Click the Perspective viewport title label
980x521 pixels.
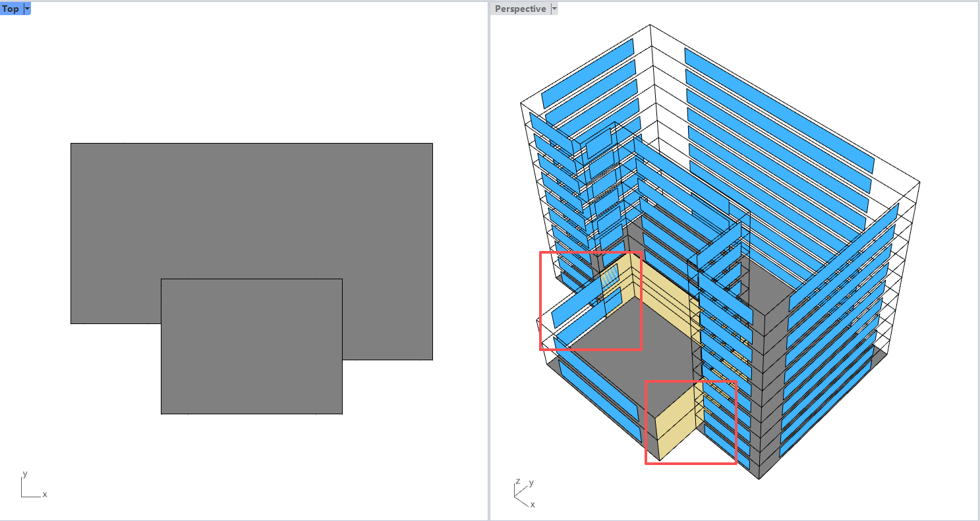pos(520,9)
